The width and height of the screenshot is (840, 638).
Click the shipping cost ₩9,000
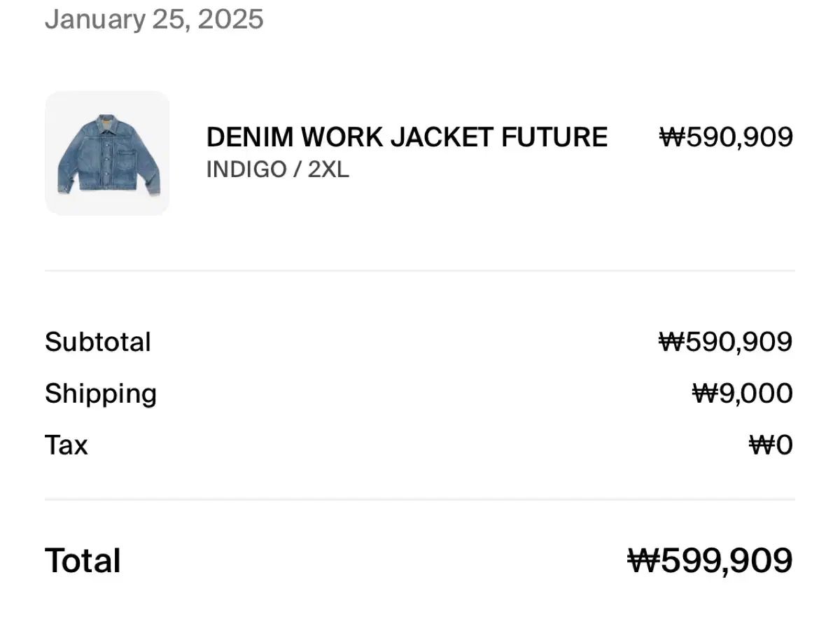coord(743,394)
